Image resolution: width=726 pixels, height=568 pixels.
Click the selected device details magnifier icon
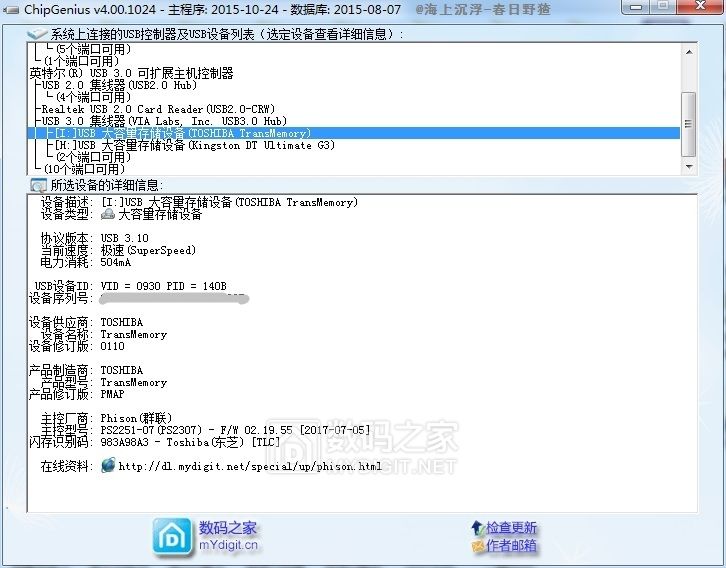38,185
